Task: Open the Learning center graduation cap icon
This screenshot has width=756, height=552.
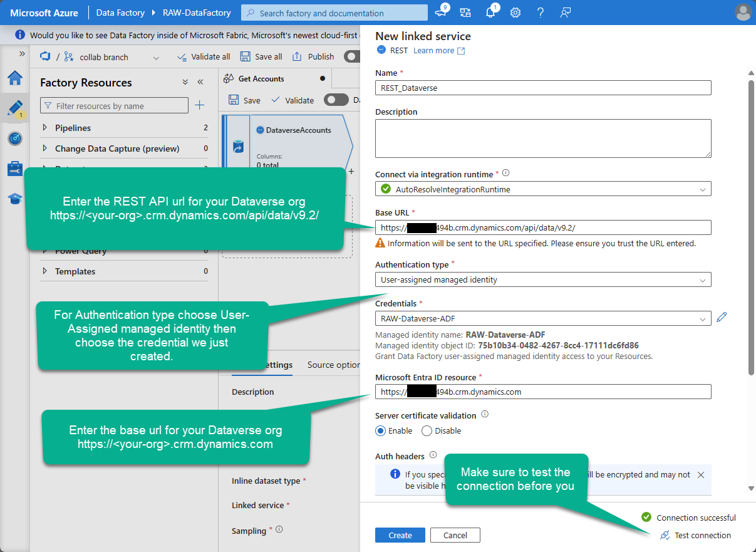Action: click(x=15, y=199)
